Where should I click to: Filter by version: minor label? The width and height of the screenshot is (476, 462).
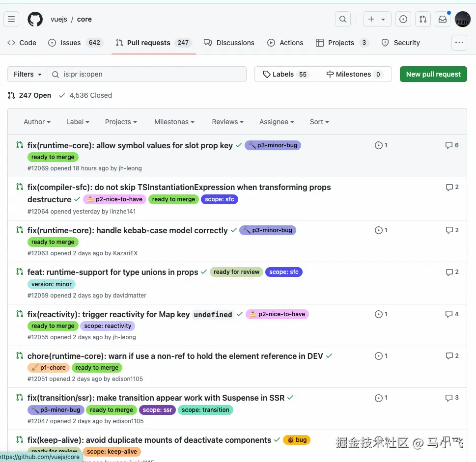[x=52, y=284]
